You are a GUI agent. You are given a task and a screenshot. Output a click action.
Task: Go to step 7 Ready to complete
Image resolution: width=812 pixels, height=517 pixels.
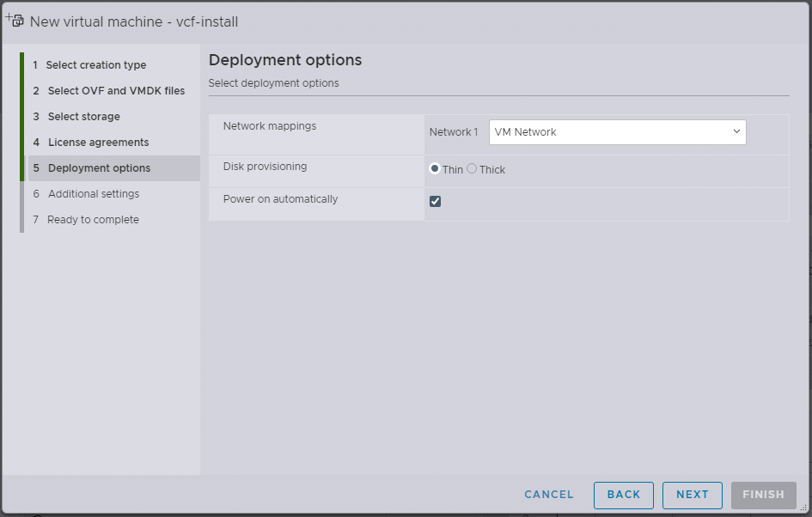point(93,220)
